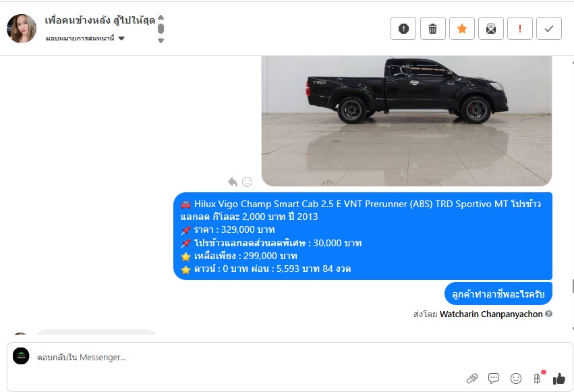
Task: Mark the conversation as unread with the envelope icon
Action: [491, 28]
